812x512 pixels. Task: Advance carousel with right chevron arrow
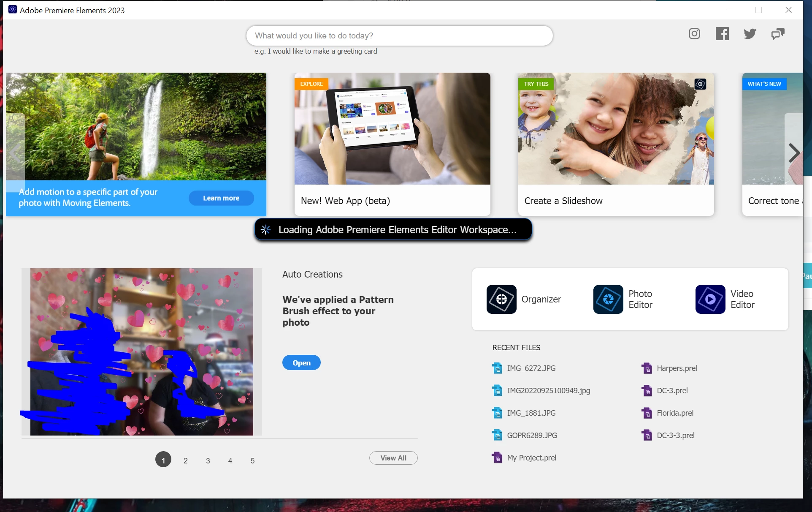point(794,153)
